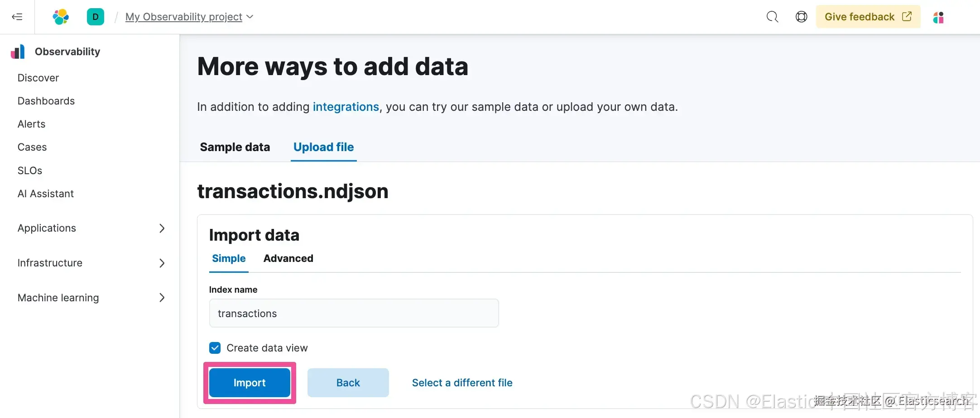Click the Index name input field
The image size is (980, 418).
(x=354, y=313)
